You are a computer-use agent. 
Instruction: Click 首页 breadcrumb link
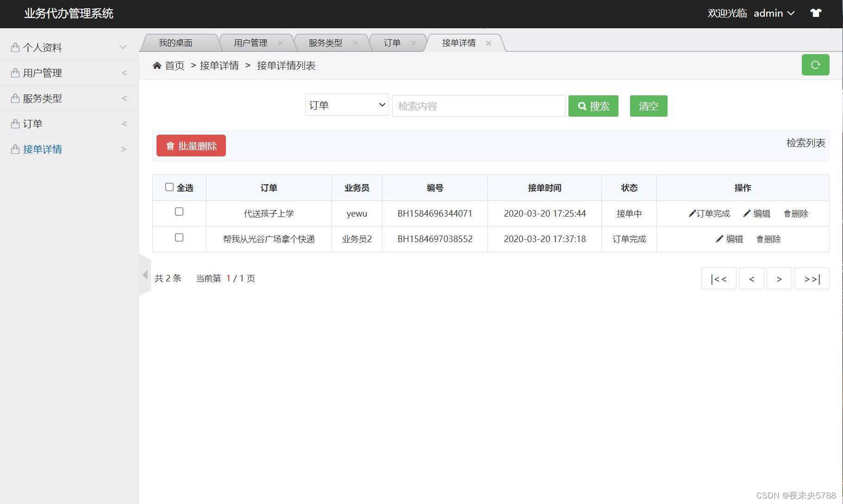(175, 66)
